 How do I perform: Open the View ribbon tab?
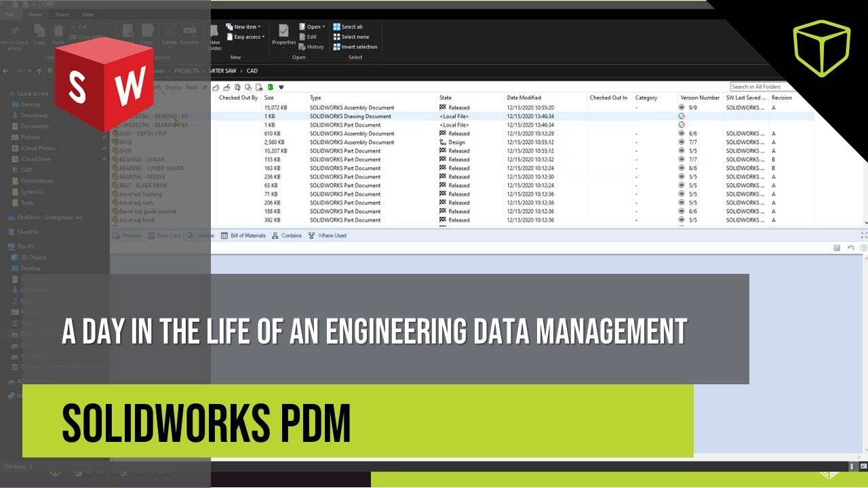pos(87,14)
